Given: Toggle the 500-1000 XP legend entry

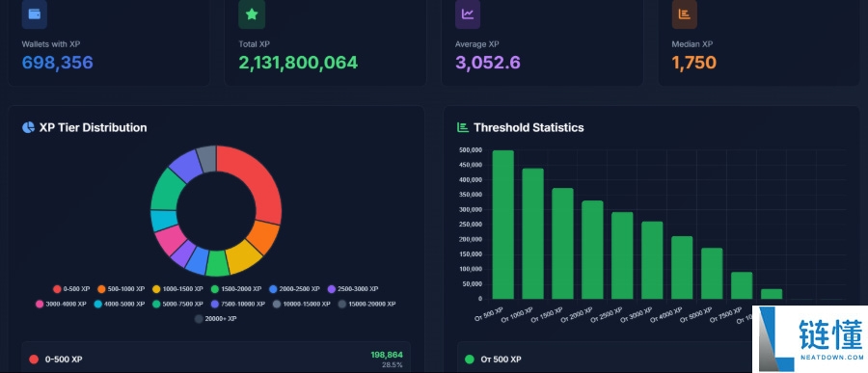Looking at the screenshot, I should pos(122,289).
